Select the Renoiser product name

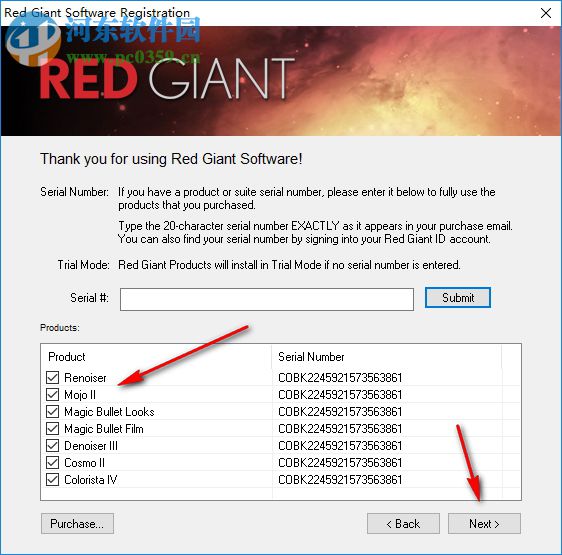pos(85,378)
